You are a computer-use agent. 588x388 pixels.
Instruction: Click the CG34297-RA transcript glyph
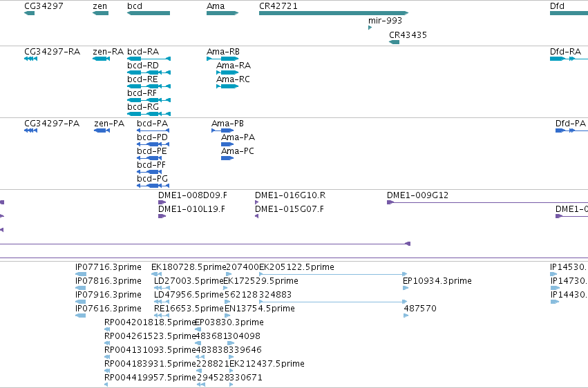click(31, 59)
